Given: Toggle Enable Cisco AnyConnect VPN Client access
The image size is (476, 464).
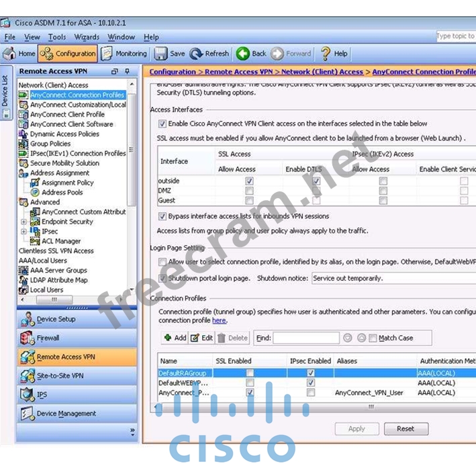Looking at the screenshot, I should [162, 124].
